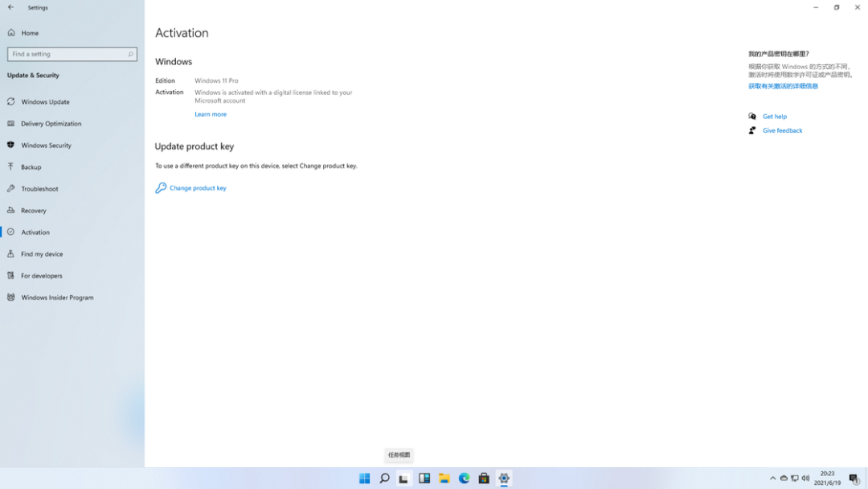Click the Find my device person icon
The image size is (868, 489).
pos(10,253)
